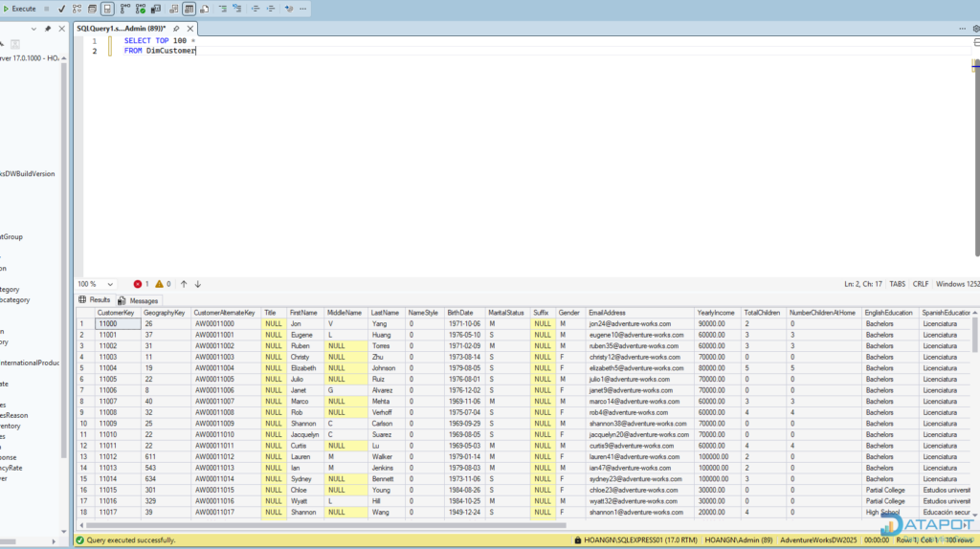Toggle Include Actual Execution Plan
This screenshot has height=549, width=980.
coord(125,9)
